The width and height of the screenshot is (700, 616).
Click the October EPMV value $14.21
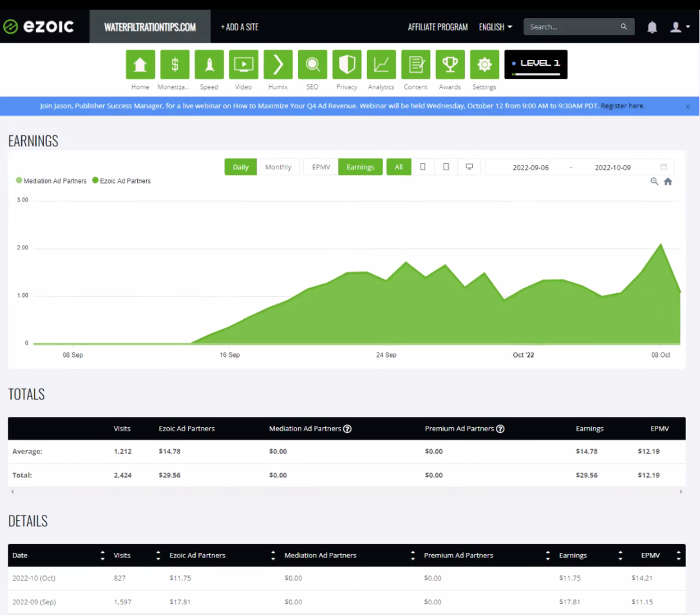642,578
